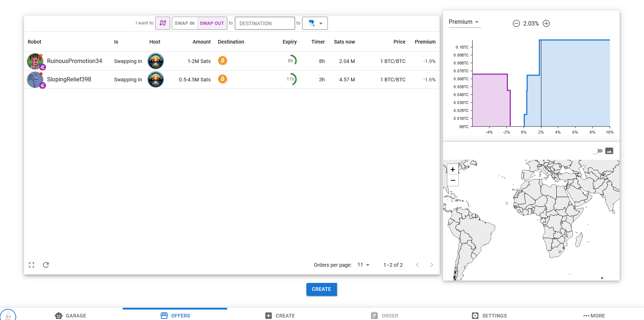Viewport: 644px width, 320px height.
Task: Open the SETTINGS tab
Action: [489, 315]
